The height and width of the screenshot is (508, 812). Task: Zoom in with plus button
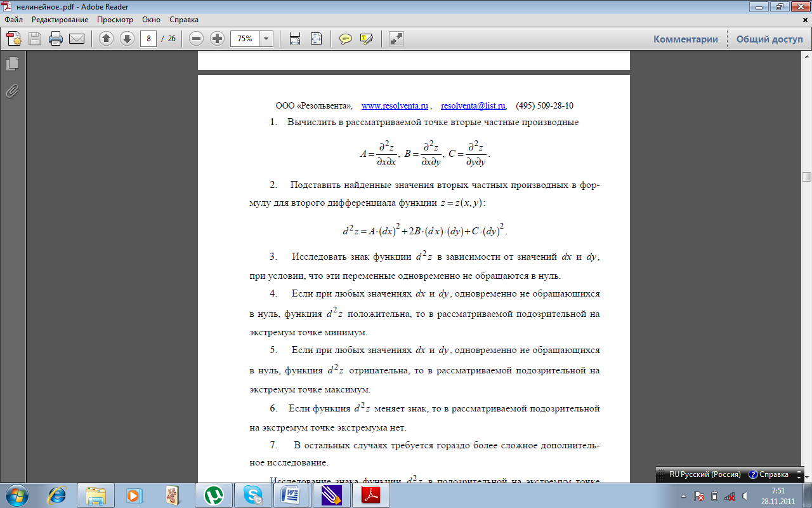tap(218, 39)
